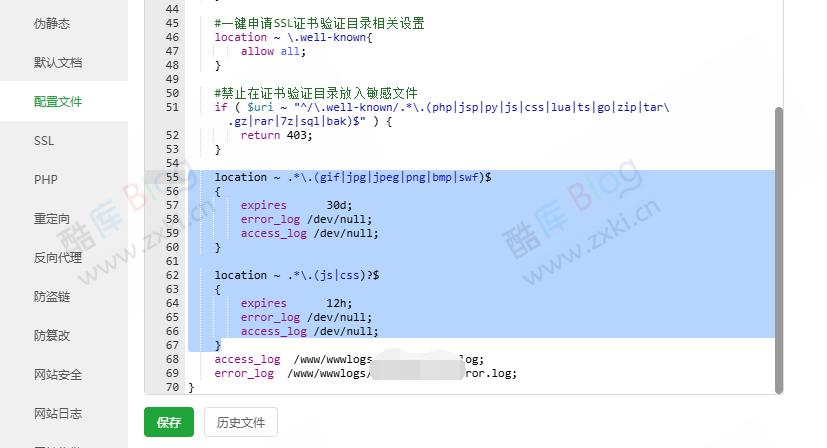Click the 'expires 12h;' line
Image resolution: width=827 pixels, height=448 pixels.
point(296,303)
